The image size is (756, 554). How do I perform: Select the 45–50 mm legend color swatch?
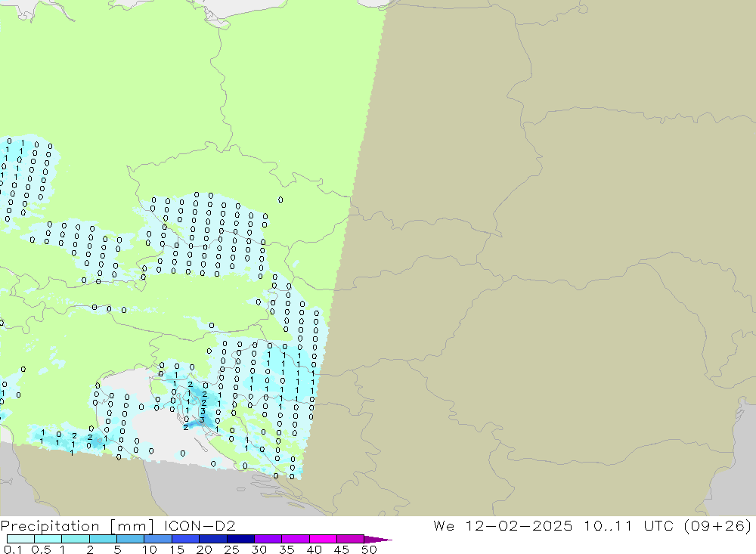(x=350, y=539)
